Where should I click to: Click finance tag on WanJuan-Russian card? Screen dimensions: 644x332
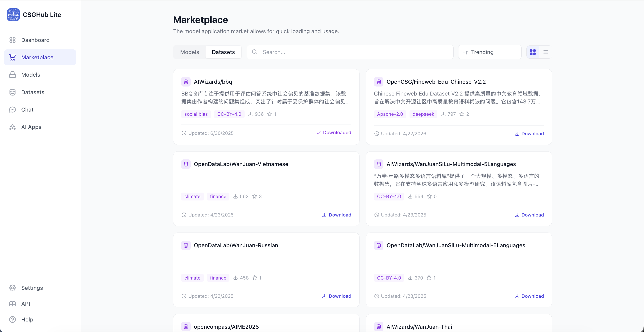[x=218, y=278]
